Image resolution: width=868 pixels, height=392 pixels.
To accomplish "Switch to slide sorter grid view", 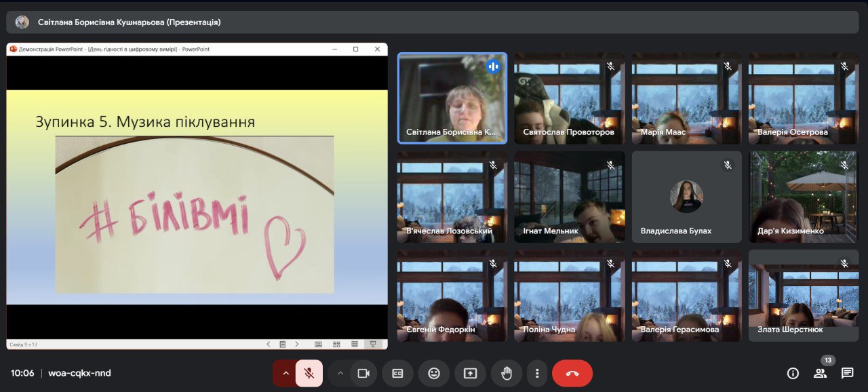I will tap(336, 345).
